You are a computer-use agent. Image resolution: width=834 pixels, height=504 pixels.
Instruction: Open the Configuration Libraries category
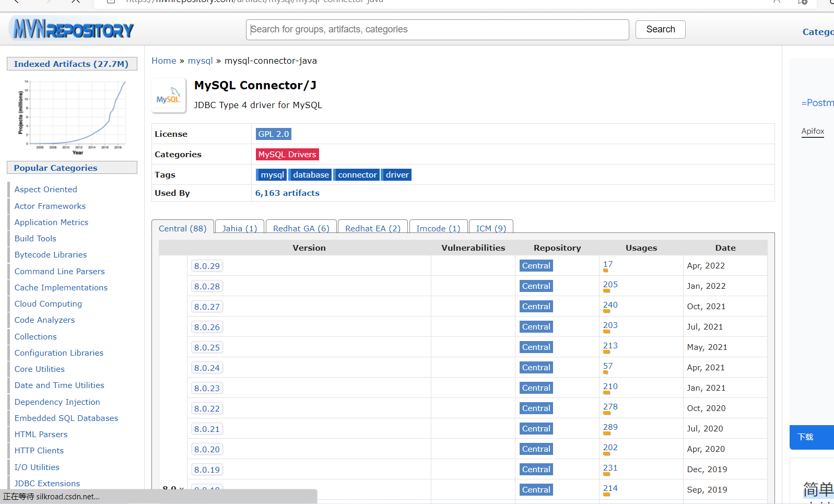coord(59,353)
